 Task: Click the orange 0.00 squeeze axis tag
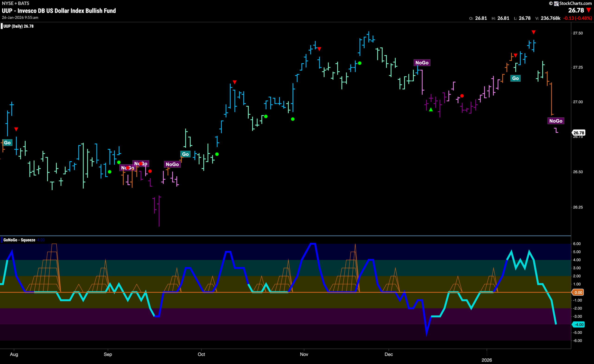point(578,292)
